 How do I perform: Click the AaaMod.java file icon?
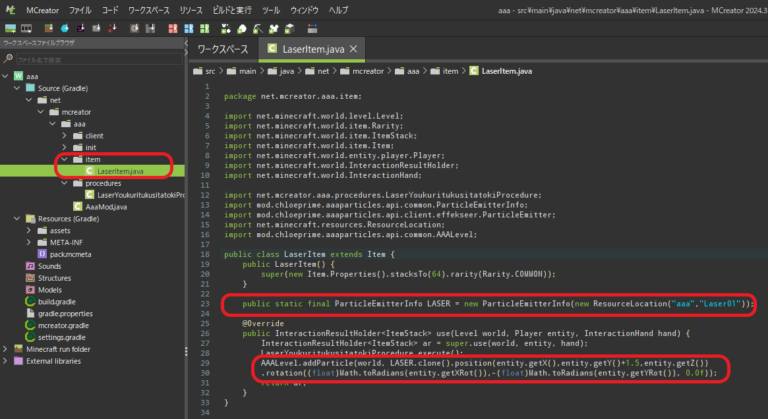76,206
